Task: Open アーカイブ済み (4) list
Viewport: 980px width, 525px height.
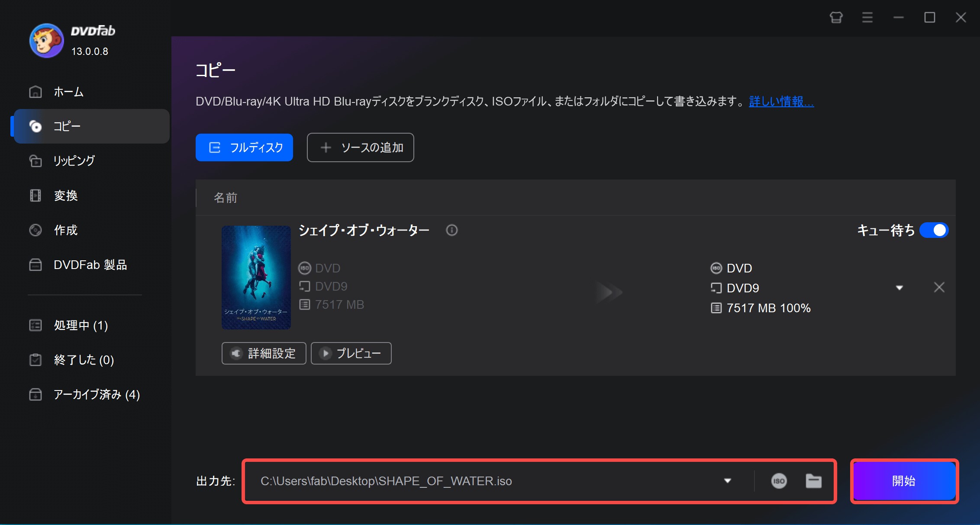Action: [x=91, y=394]
